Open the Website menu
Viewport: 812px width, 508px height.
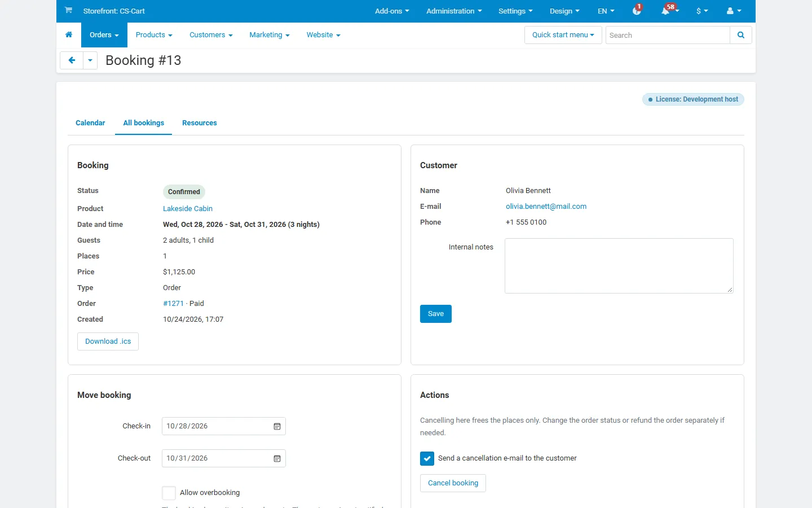pyautogui.click(x=324, y=35)
